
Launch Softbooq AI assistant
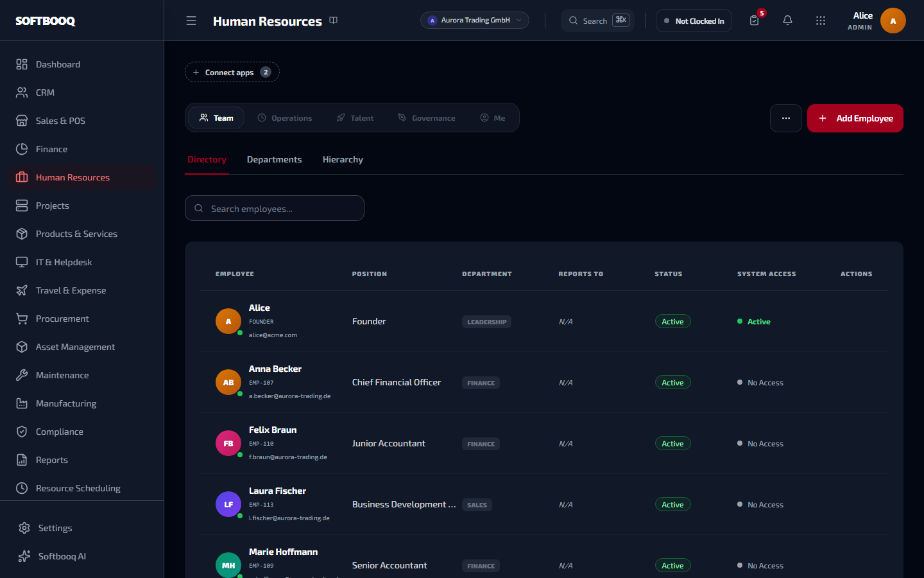[81, 556]
